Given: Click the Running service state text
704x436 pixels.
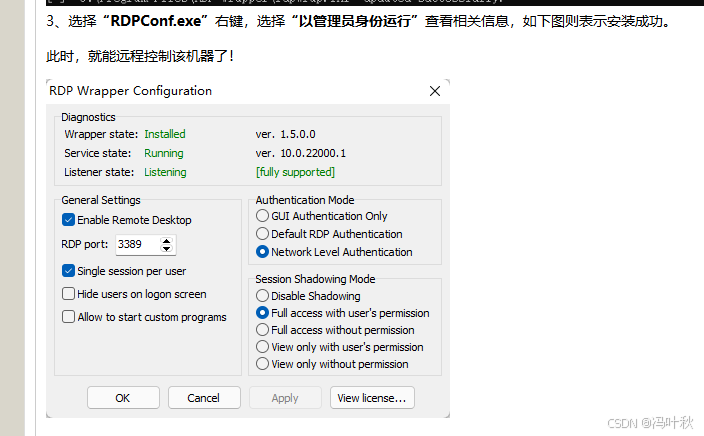Looking at the screenshot, I should (x=163, y=154).
